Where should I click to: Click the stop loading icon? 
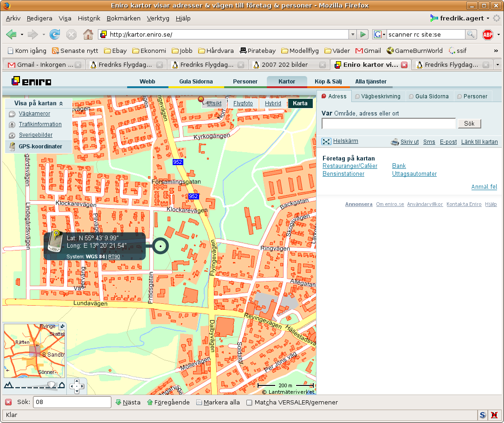[x=71, y=34]
